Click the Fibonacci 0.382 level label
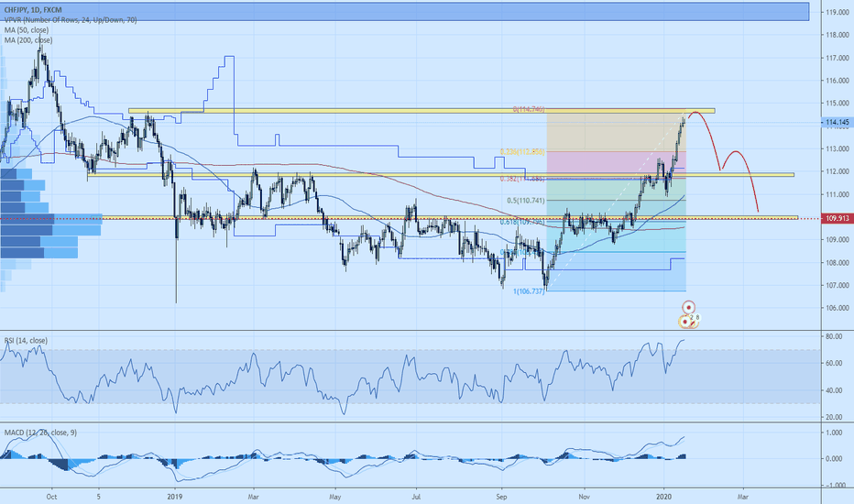The width and height of the screenshot is (854, 504). (522, 179)
